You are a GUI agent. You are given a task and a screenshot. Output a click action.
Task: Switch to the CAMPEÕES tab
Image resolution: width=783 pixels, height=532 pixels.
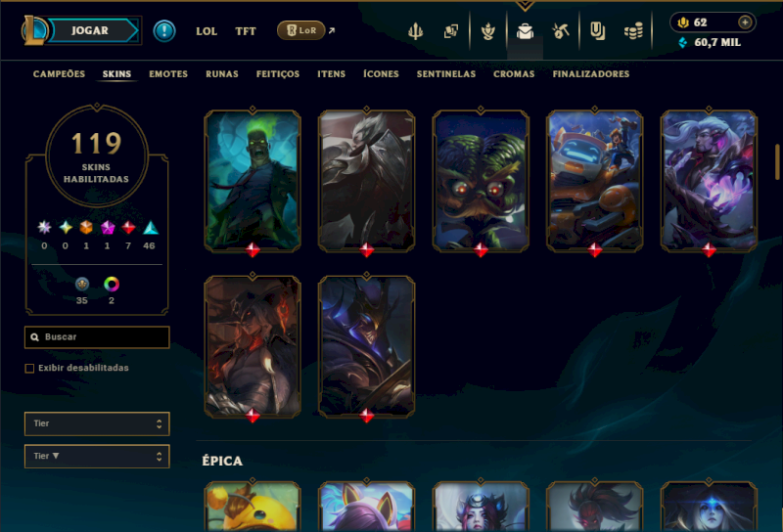coord(59,74)
